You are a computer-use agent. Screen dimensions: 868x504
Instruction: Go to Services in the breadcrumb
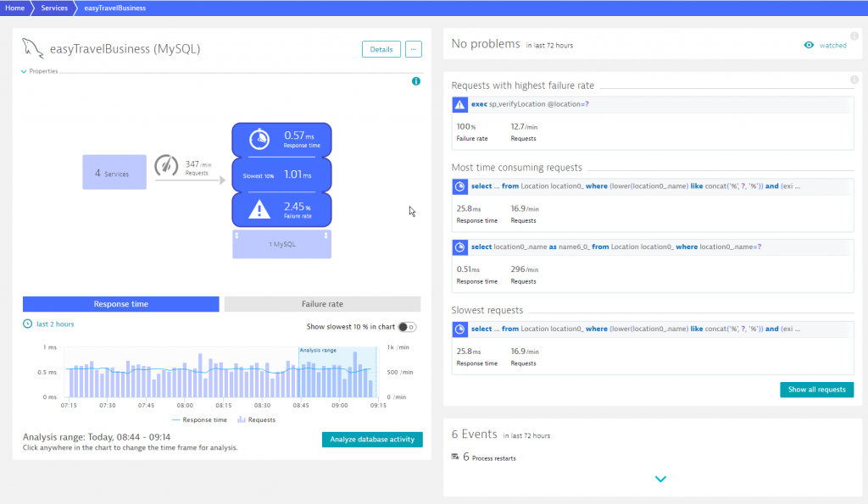point(54,8)
